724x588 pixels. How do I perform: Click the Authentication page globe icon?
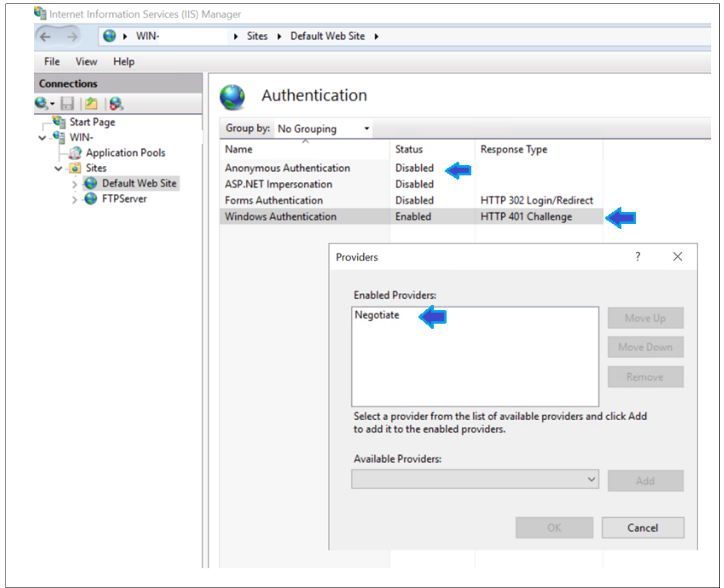pos(232,97)
